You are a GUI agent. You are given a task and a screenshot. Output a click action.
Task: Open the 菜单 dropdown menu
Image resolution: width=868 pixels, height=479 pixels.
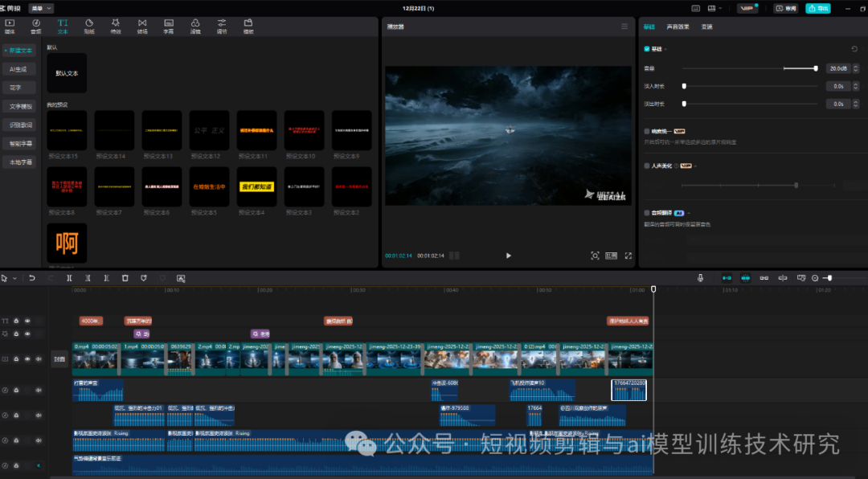pos(41,8)
